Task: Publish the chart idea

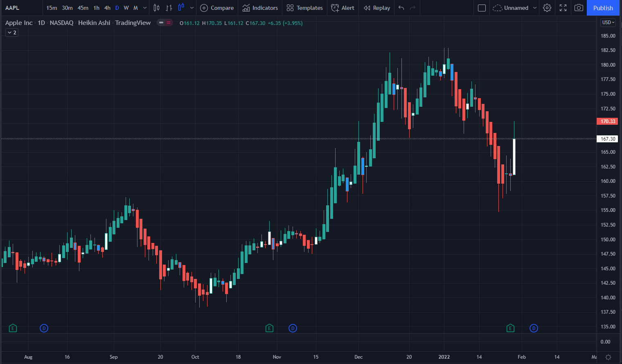Action: (603, 8)
